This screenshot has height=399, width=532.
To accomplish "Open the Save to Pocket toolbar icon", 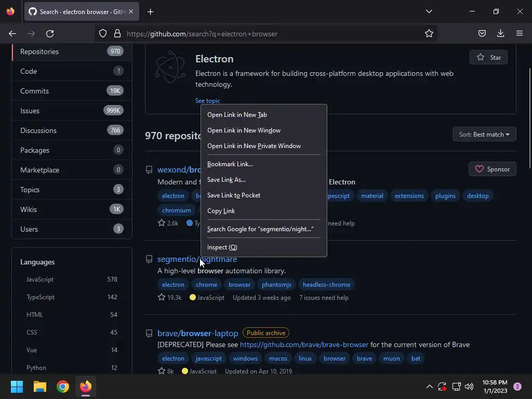I will coord(482,33).
